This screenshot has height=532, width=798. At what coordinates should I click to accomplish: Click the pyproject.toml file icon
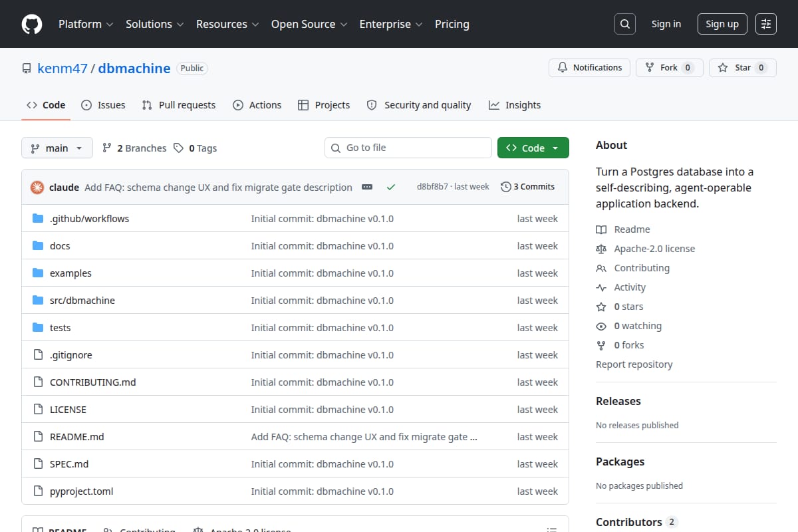pos(38,491)
